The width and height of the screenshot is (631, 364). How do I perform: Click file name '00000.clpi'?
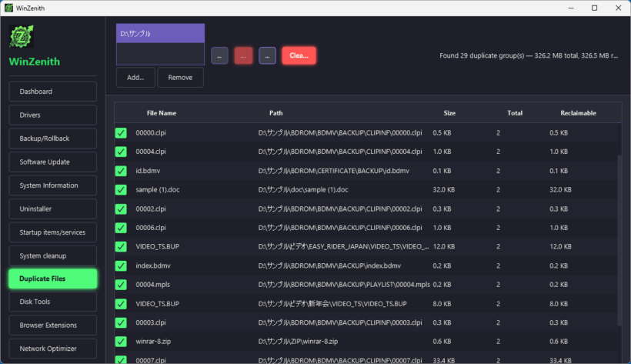click(151, 132)
